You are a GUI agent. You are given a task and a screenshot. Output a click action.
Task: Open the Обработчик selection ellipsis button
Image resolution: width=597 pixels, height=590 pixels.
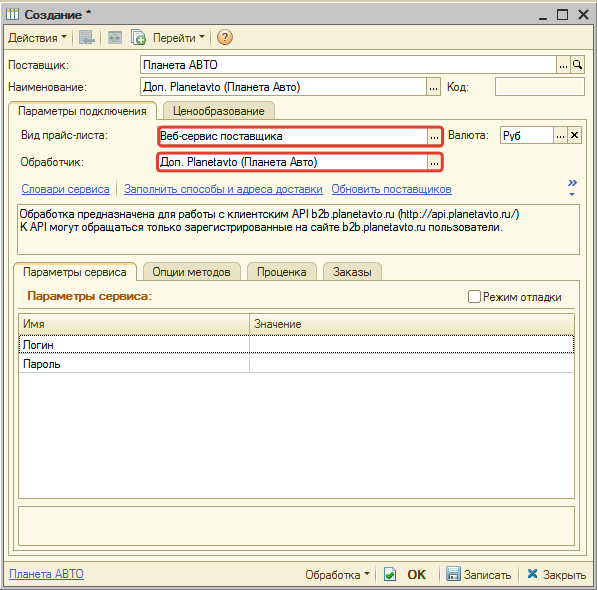click(x=434, y=163)
